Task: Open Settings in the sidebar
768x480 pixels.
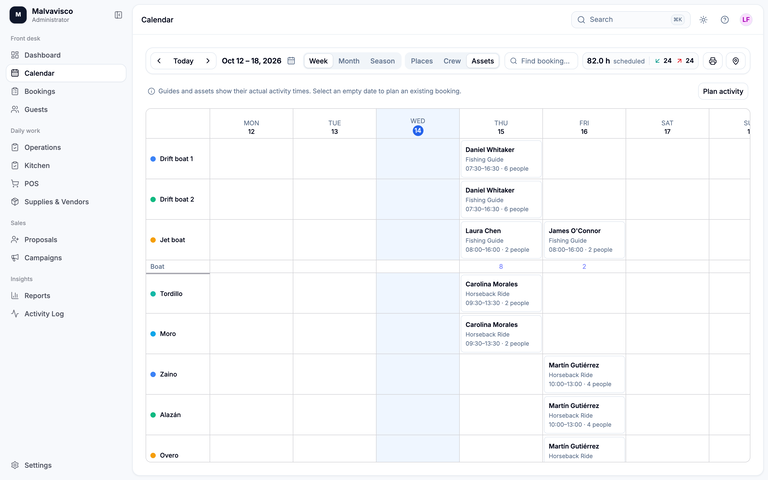Action: [x=66, y=465]
